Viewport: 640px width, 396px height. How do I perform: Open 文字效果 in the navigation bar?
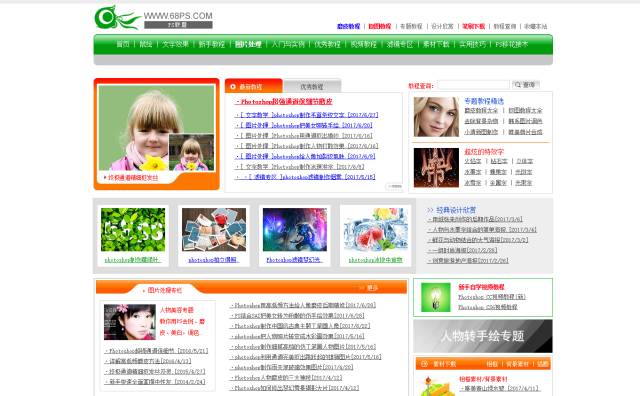(x=176, y=44)
